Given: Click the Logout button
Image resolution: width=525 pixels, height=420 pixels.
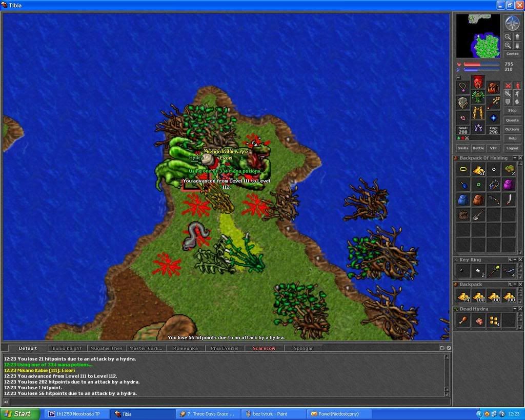Looking at the screenshot, I should [512, 148].
